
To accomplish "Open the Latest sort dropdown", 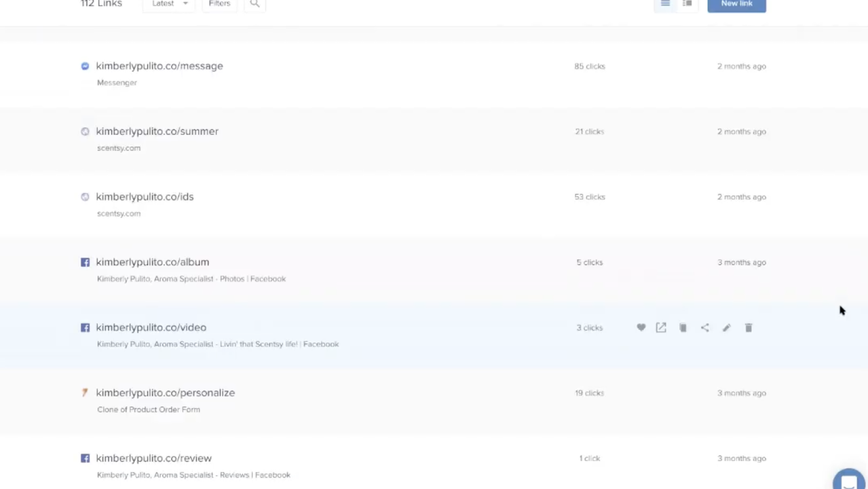I will click(169, 4).
